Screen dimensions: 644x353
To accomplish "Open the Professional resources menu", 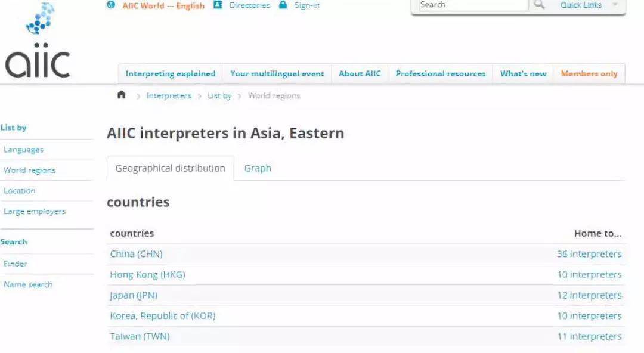I will pos(440,73).
